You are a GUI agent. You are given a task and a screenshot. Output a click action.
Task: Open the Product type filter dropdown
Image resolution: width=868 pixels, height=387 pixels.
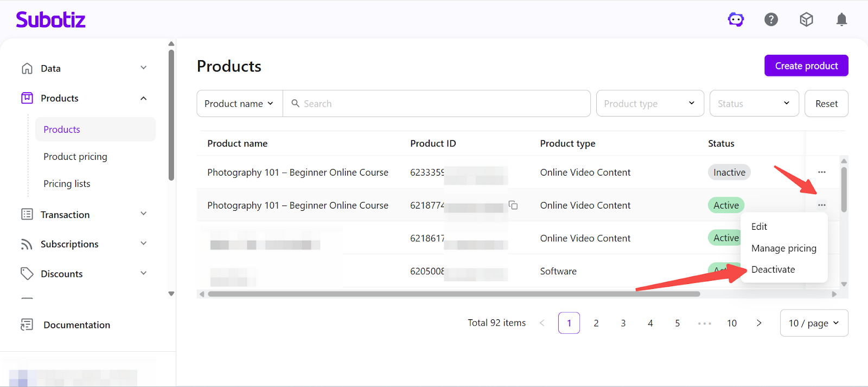pos(649,104)
